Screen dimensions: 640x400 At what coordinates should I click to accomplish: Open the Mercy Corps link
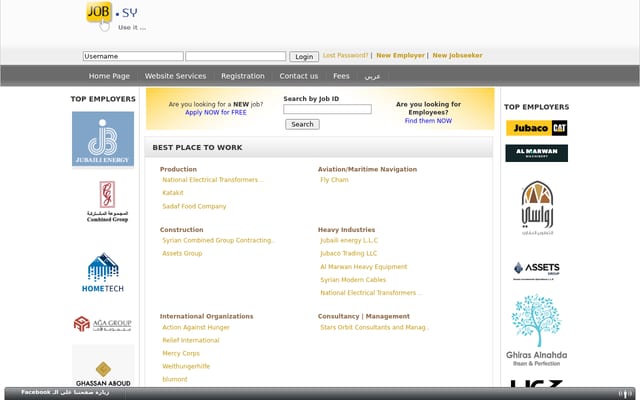click(181, 353)
